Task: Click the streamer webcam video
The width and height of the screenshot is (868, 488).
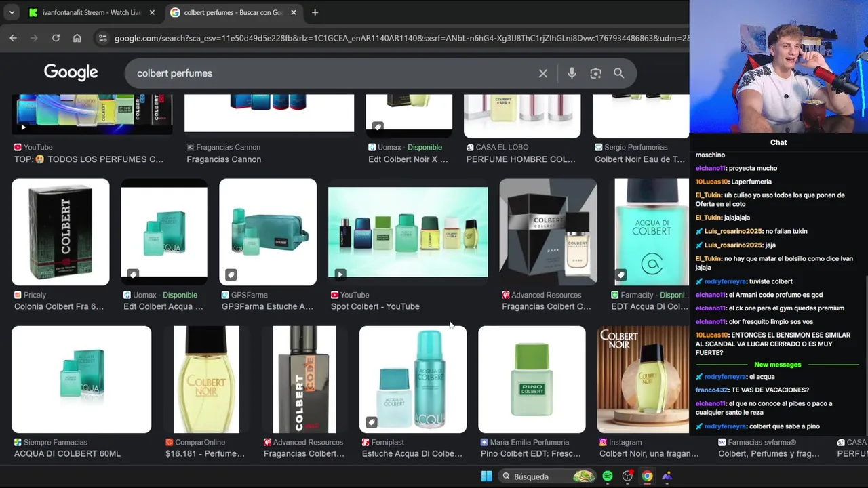Action: pos(778,67)
